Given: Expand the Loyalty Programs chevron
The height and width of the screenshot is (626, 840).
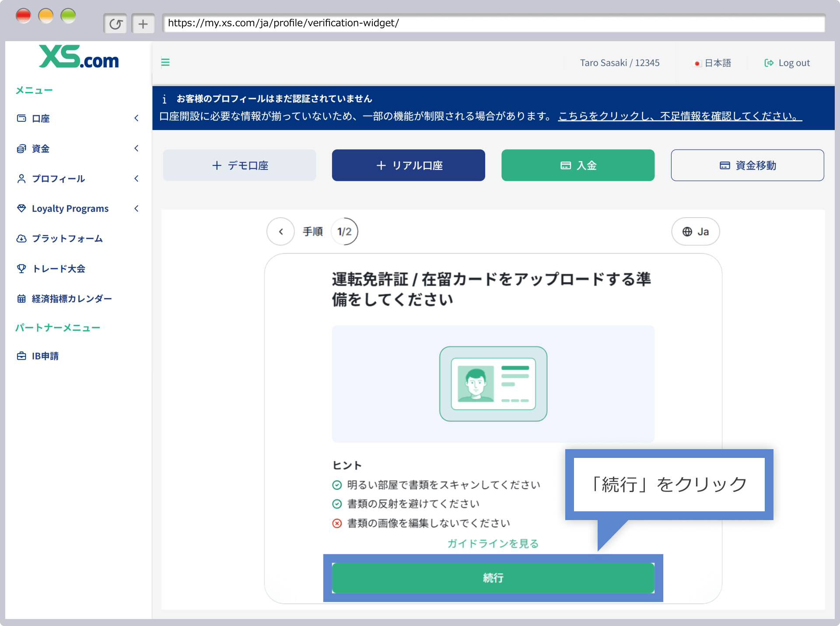Looking at the screenshot, I should tap(136, 208).
